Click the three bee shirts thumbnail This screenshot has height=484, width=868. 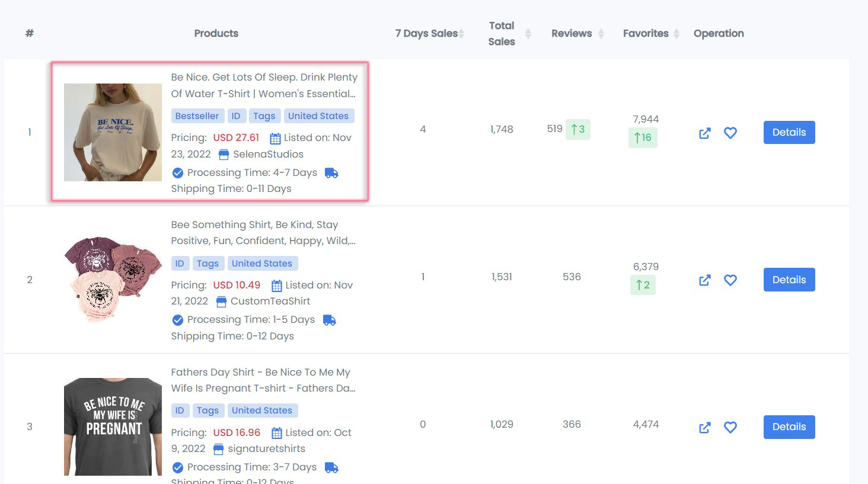click(113, 280)
